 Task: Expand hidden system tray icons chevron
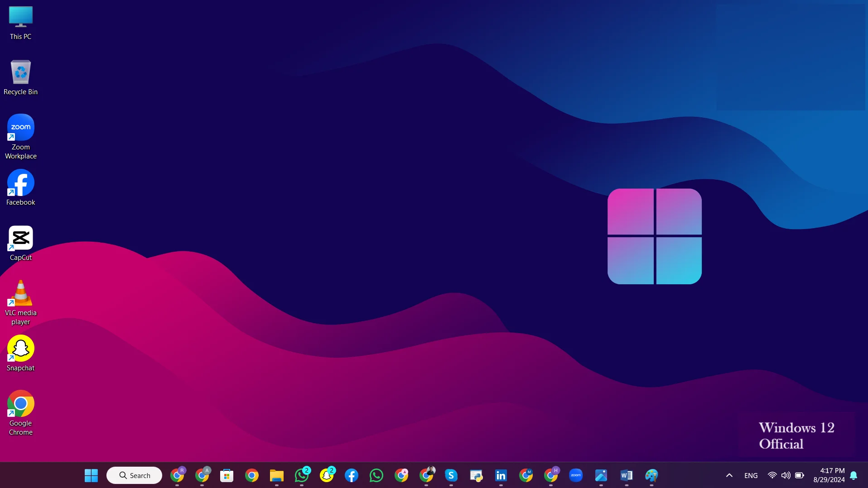(x=729, y=475)
